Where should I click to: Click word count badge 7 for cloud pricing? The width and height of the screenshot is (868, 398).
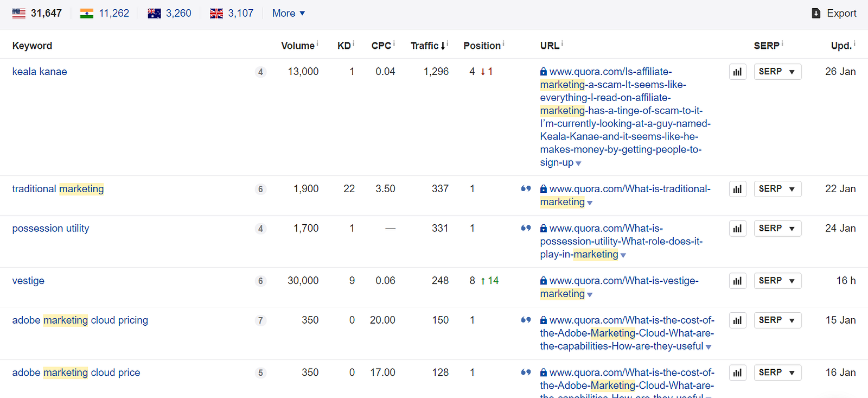[x=260, y=320]
